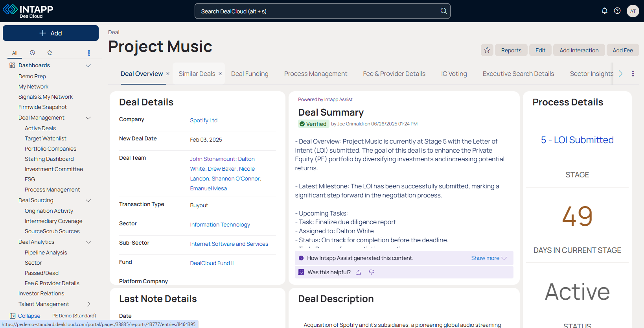
Task: Open the Spotify Ltd. company link
Action: [204, 120]
